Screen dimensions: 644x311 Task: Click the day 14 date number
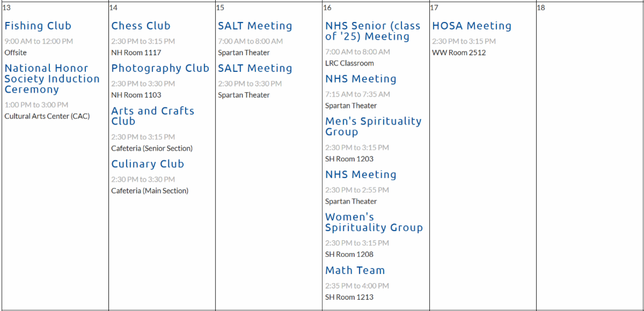coord(113,8)
